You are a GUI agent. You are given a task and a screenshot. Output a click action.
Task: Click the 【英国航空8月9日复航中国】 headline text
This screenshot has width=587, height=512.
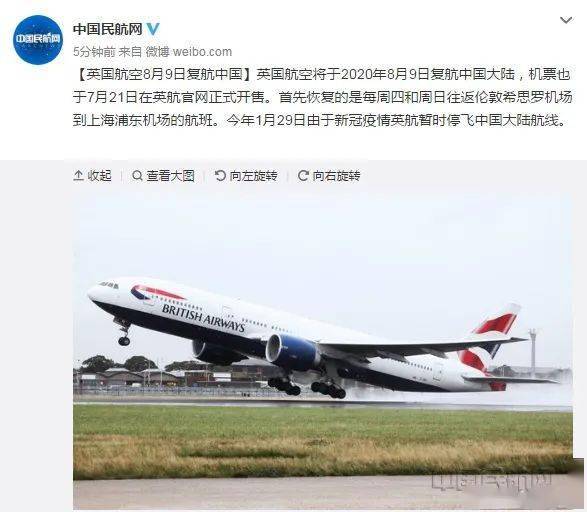point(164,74)
